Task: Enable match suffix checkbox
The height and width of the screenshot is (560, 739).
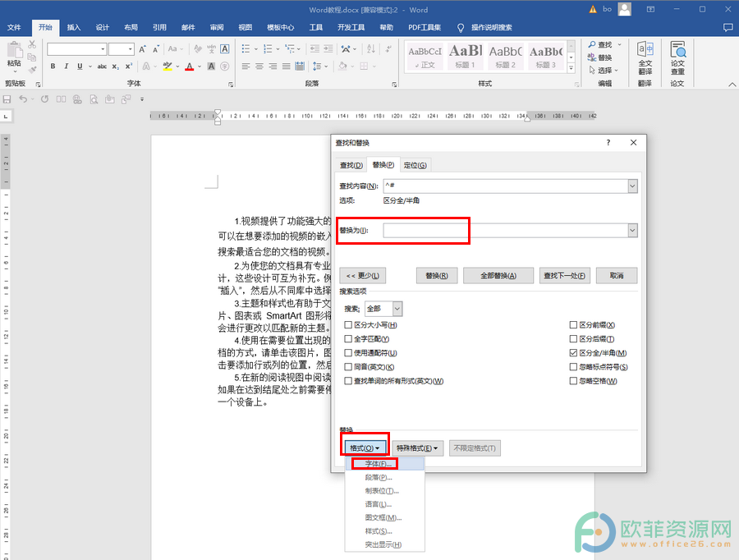Action: coord(574,339)
